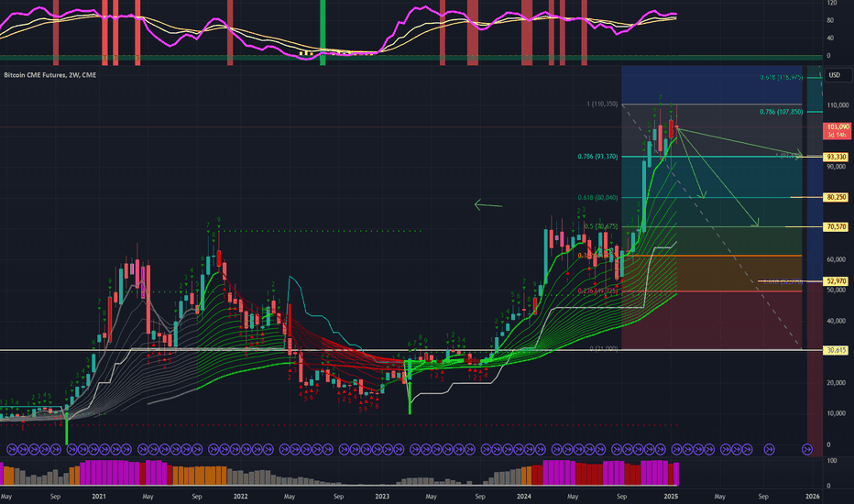The height and width of the screenshot is (504, 854).
Task: Click 40,000 on the price axis
Action: pyautogui.click(x=837, y=321)
